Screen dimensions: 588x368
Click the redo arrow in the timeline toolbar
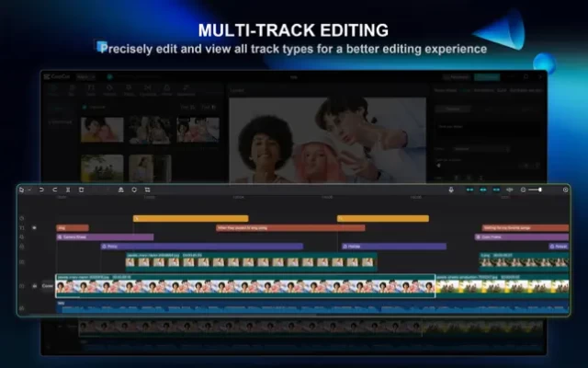click(55, 190)
